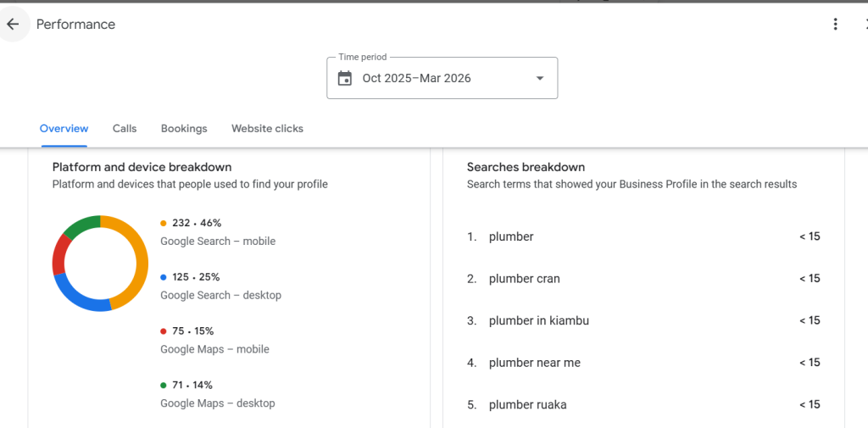Select the Overview tab
The width and height of the screenshot is (868, 428).
point(64,129)
